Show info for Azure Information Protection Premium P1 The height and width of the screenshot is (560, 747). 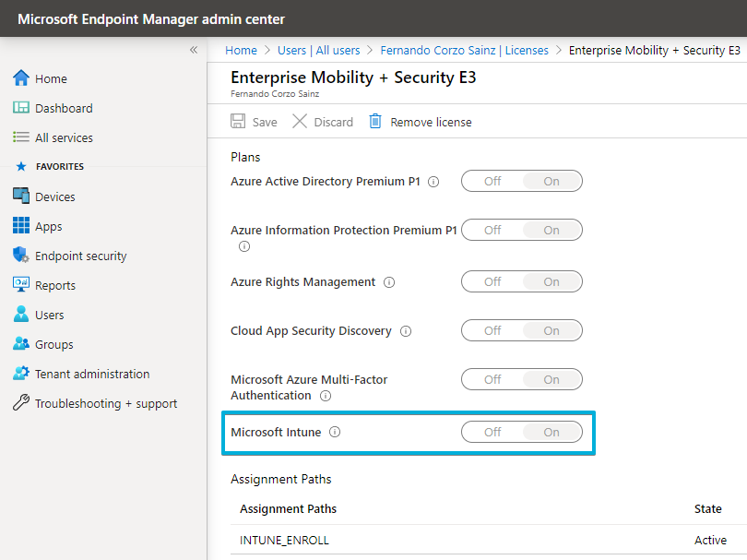coord(244,246)
